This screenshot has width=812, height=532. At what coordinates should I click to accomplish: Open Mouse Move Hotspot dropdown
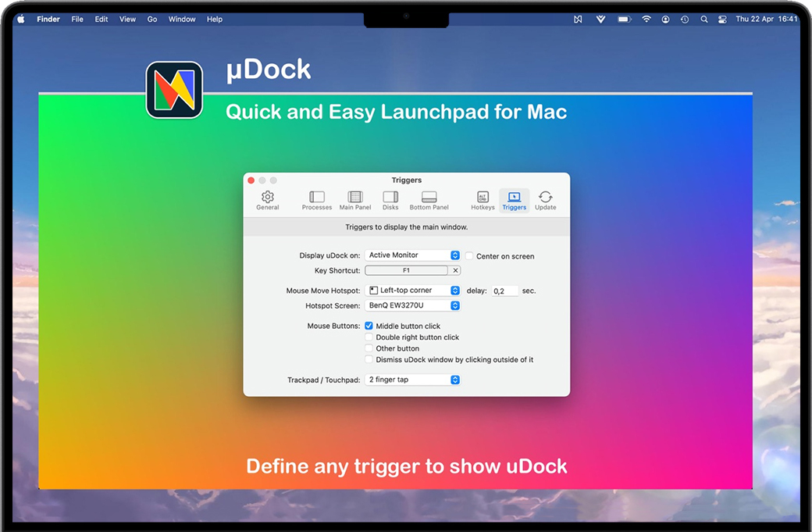pyautogui.click(x=413, y=291)
